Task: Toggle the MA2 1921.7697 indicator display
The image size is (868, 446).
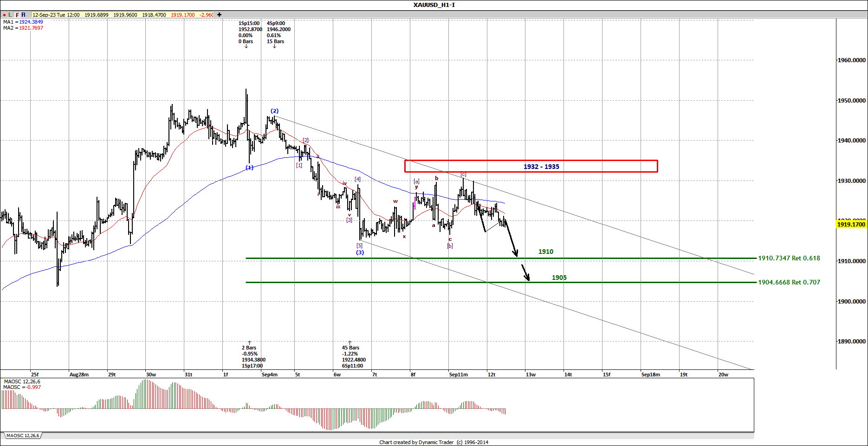Action: click(22, 27)
